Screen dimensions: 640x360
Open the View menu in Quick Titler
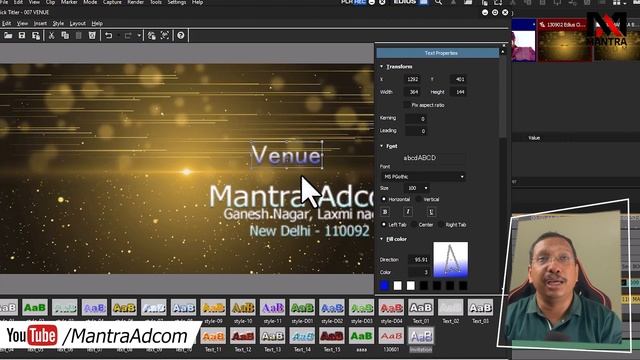[x=22, y=23]
